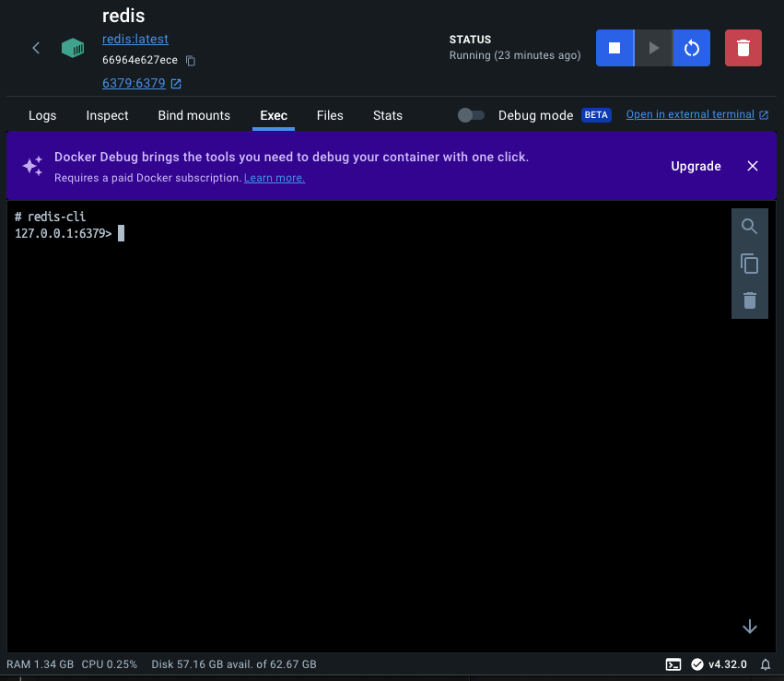Open the Files tab

[330, 115]
